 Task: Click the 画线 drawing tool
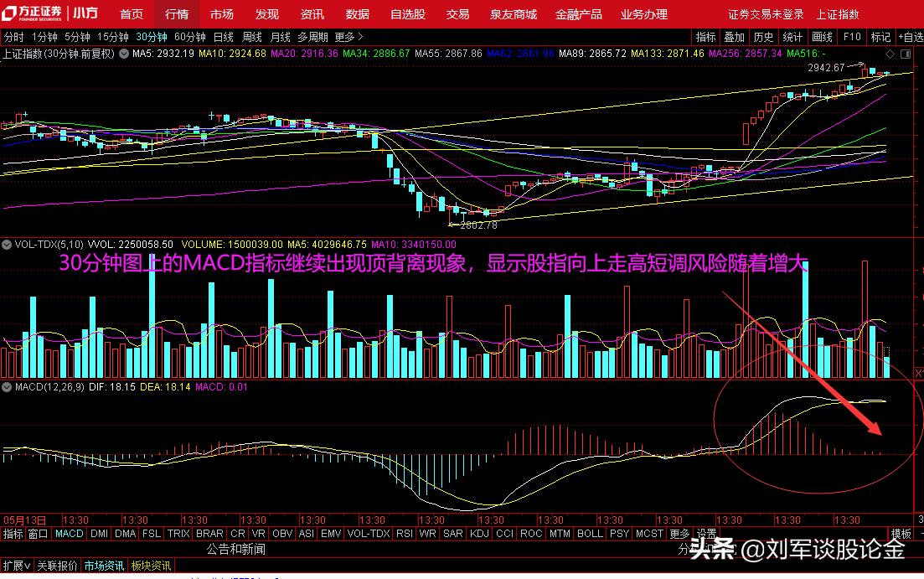(822, 37)
